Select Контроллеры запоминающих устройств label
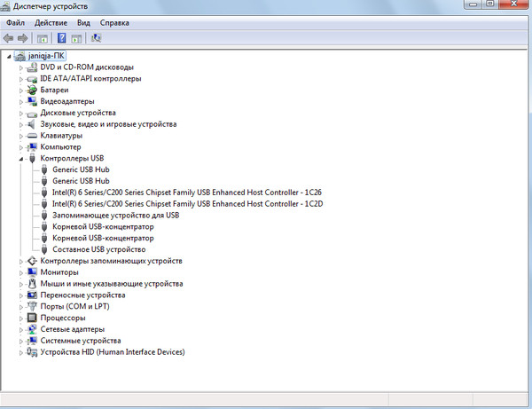The height and width of the screenshot is (409, 532). tap(112, 261)
